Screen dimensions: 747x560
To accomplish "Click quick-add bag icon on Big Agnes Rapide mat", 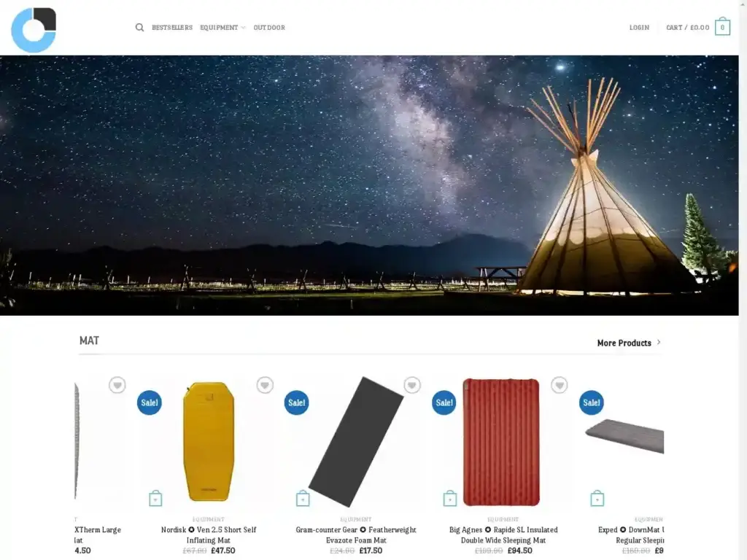I will (450, 499).
